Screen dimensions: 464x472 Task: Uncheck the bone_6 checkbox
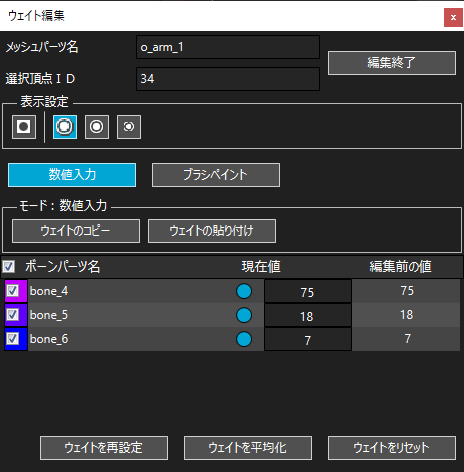[x=13, y=339]
